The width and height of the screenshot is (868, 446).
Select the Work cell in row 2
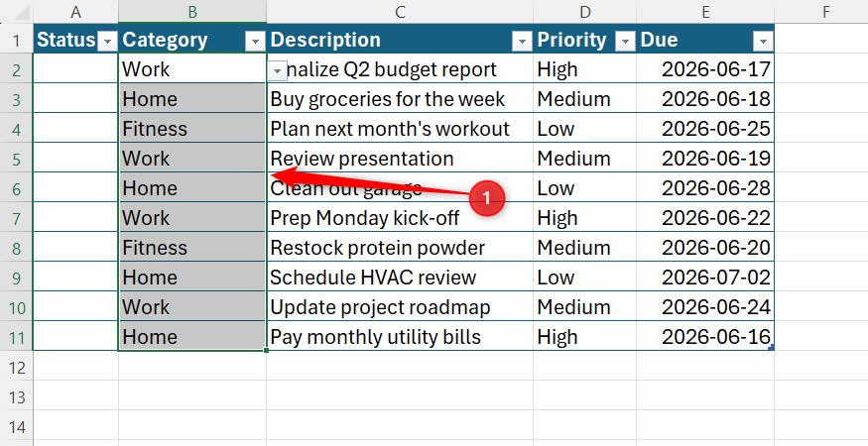tap(192, 68)
